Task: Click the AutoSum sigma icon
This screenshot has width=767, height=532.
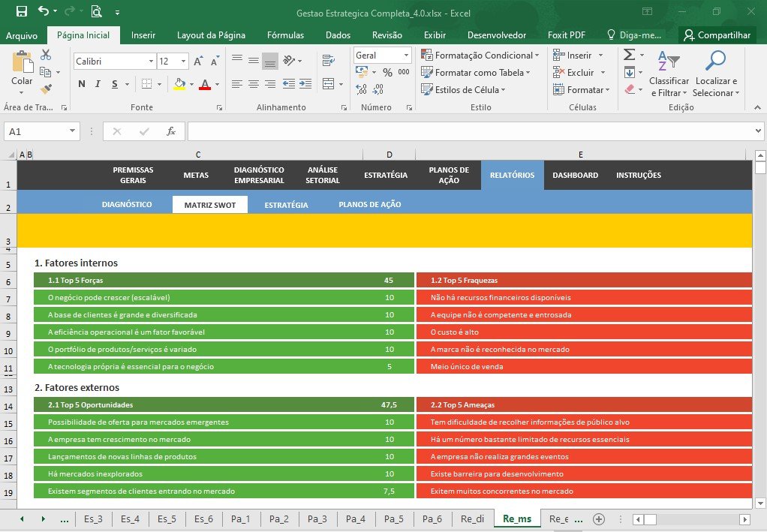Action: click(x=630, y=55)
